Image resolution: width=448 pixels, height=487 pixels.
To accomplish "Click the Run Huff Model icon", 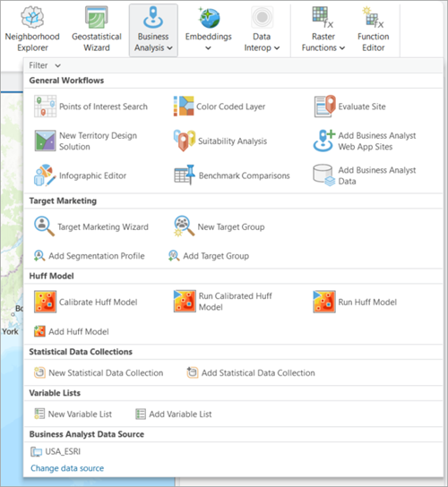I will tap(324, 302).
